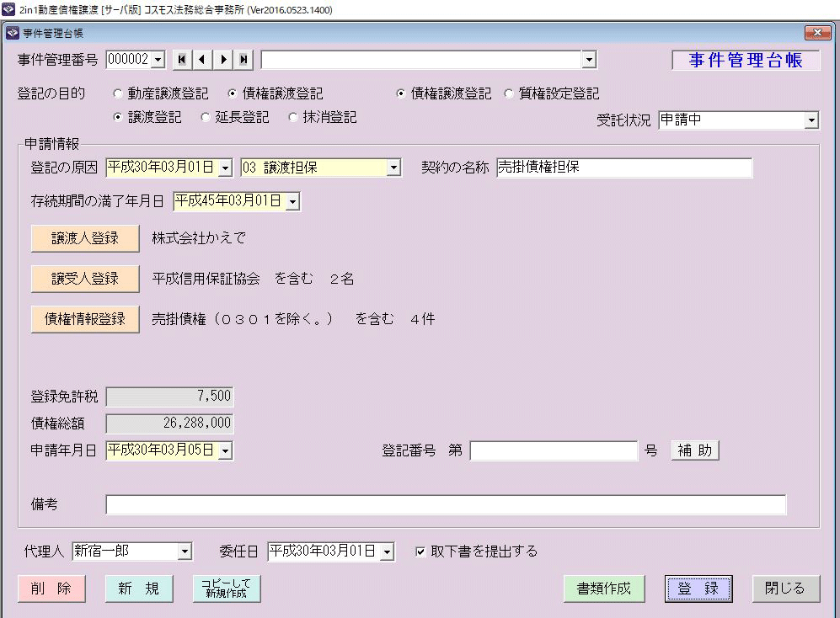This screenshot has width=840, height=618.
Task: Select the 抹消登記 radio button
Action: 293,118
